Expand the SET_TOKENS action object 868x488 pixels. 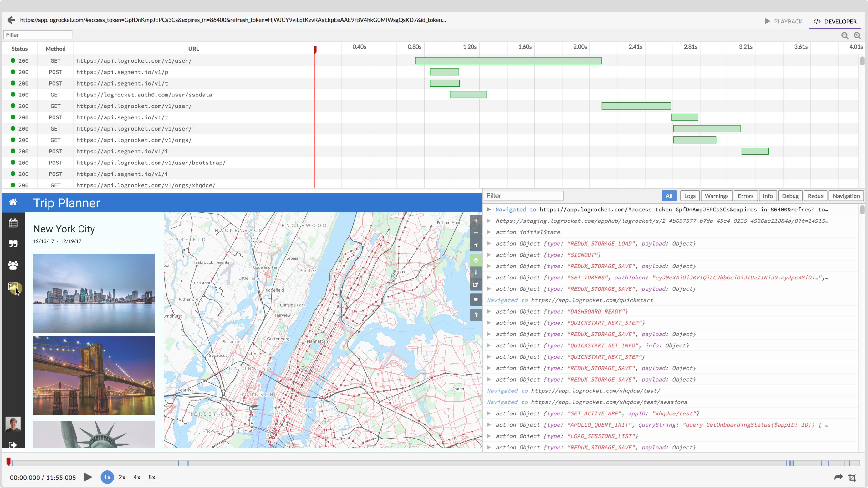coord(489,278)
